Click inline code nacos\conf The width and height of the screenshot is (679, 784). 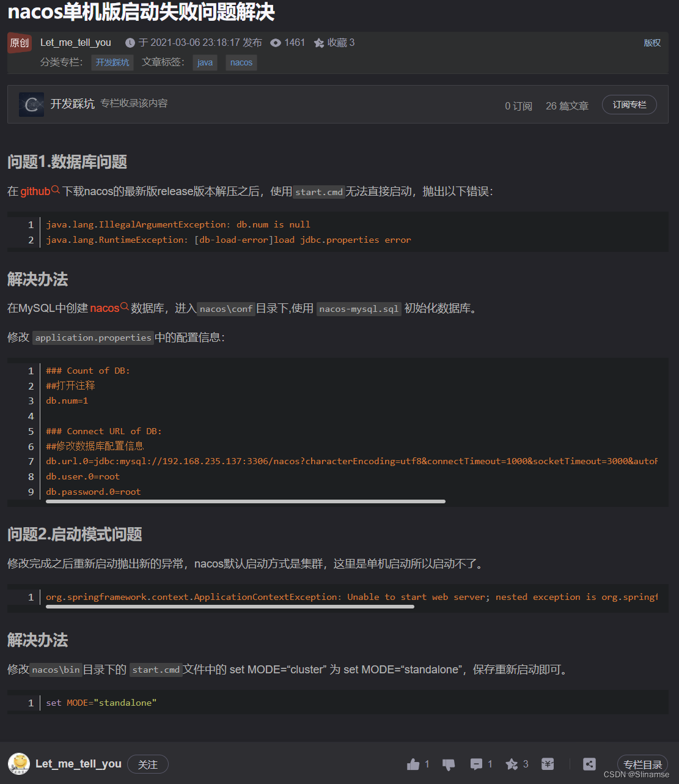tap(226, 309)
